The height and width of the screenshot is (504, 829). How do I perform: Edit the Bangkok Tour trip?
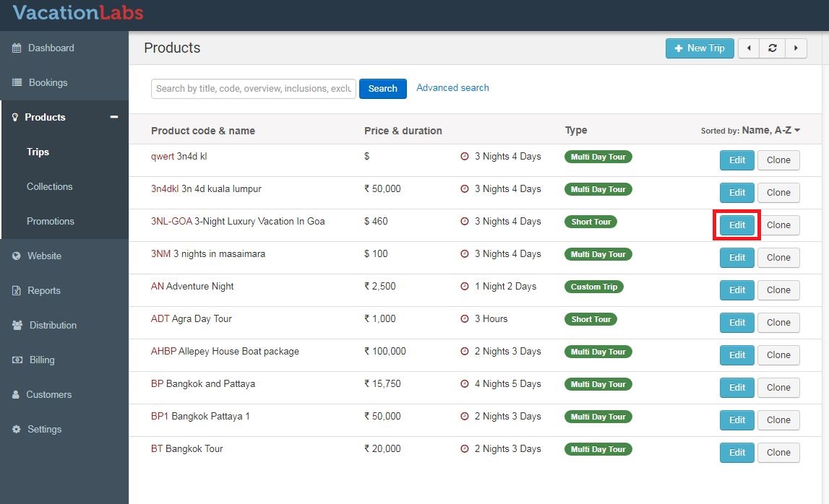[737, 453]
